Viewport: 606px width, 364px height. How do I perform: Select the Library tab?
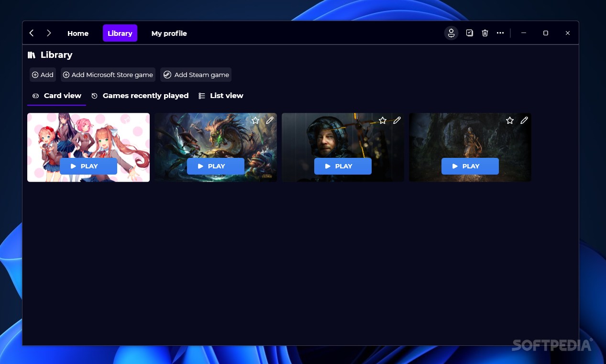click(120, 33)
